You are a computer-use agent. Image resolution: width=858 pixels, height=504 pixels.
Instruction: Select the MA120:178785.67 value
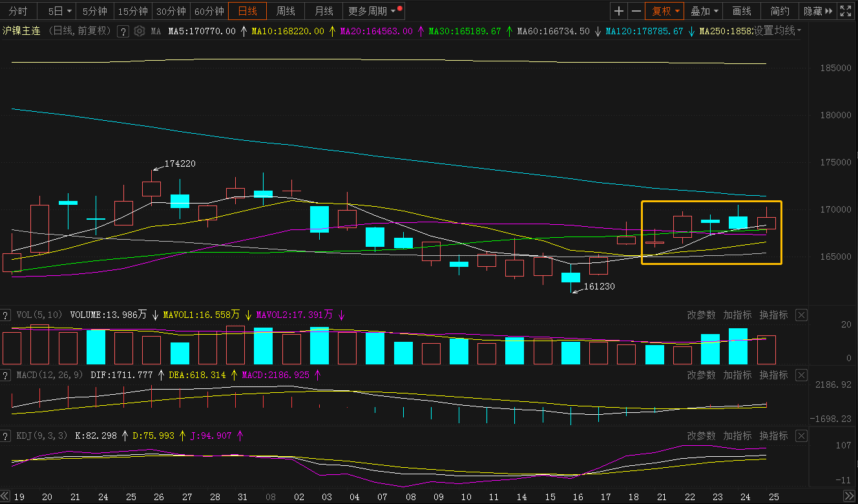(644, 31)
